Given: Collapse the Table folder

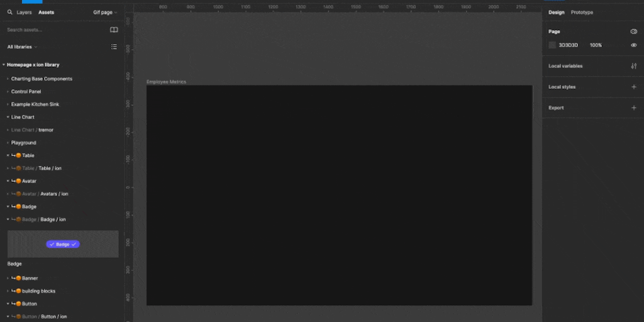Looking at the screenshot, I should click(x=8, y=156).
